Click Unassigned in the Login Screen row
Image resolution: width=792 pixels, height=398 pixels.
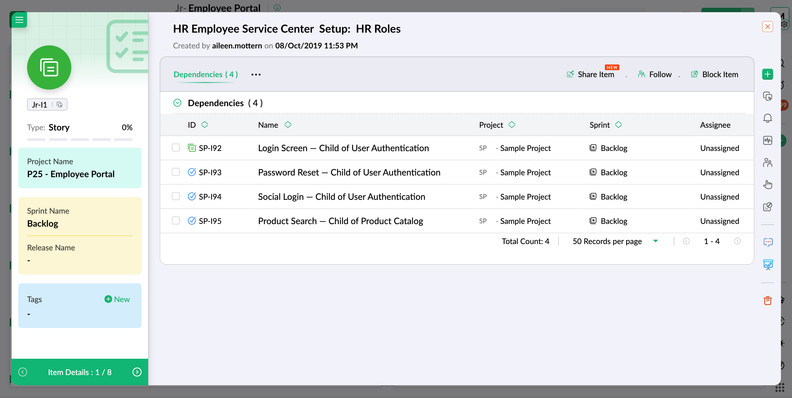pos(719,148)
